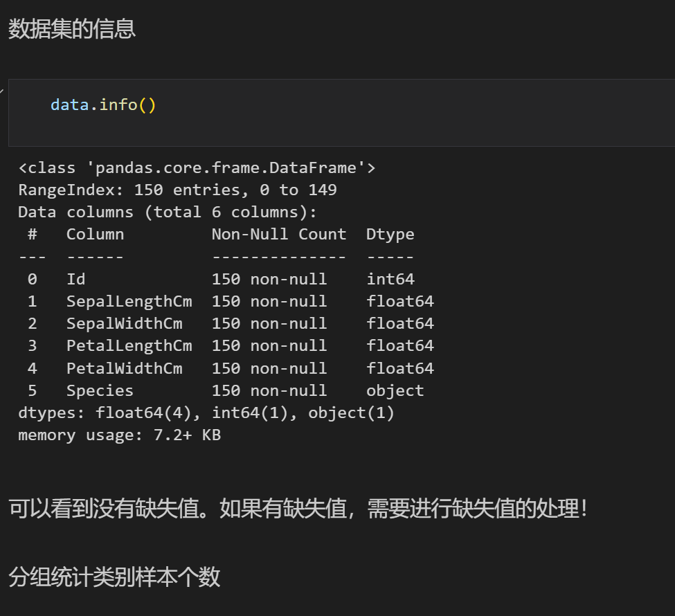
Task: Click the RangeIndex 150 entries output line
Action: point(177,190)
